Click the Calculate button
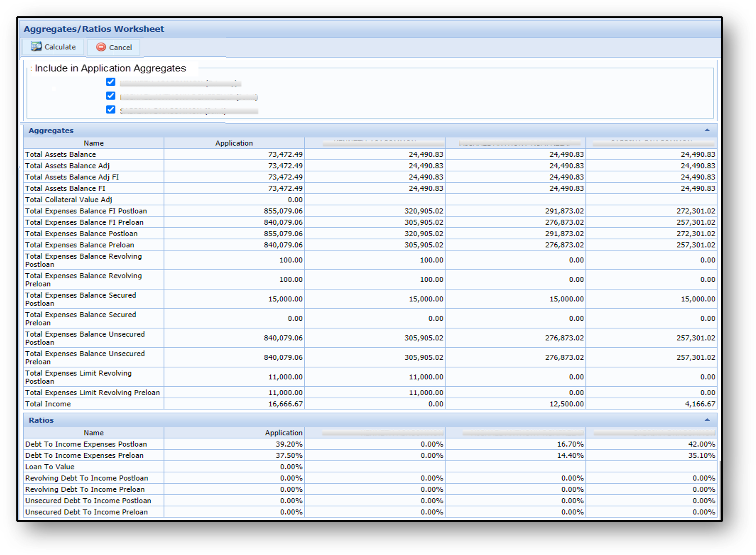The width and height of the screenshot is (756, 555). tap(53, 47)
